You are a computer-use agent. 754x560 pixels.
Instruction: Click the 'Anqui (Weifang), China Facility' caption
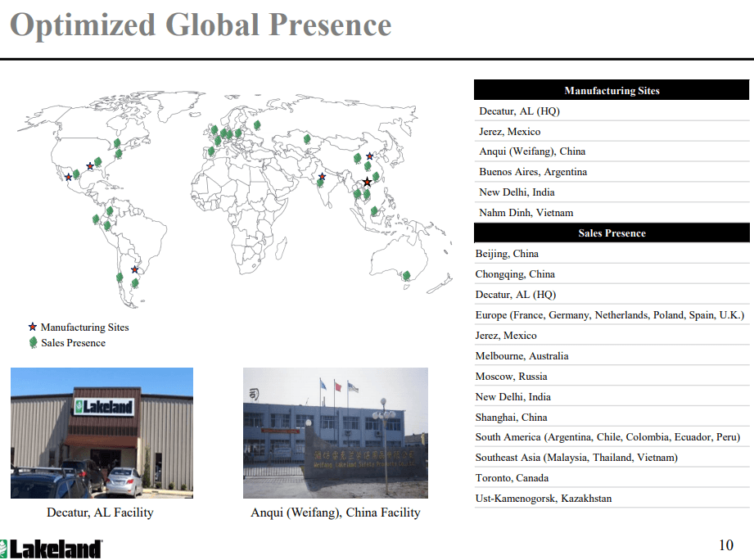coord(335,513)
